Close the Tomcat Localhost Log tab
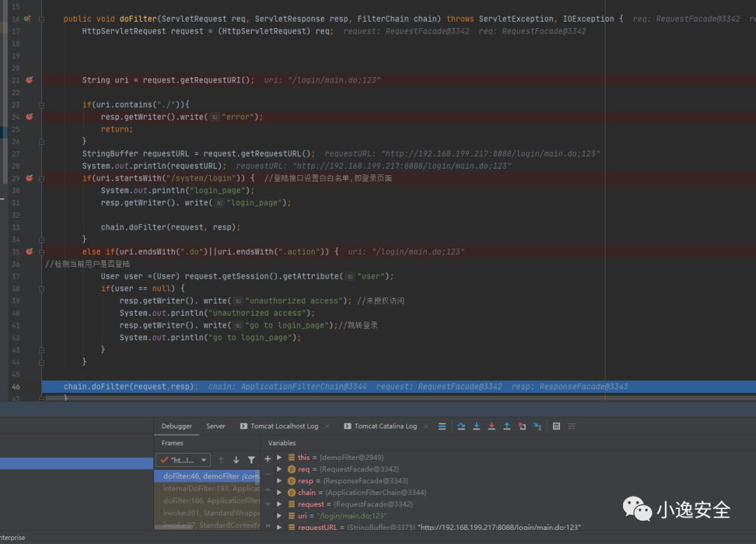 click(328, 426)
